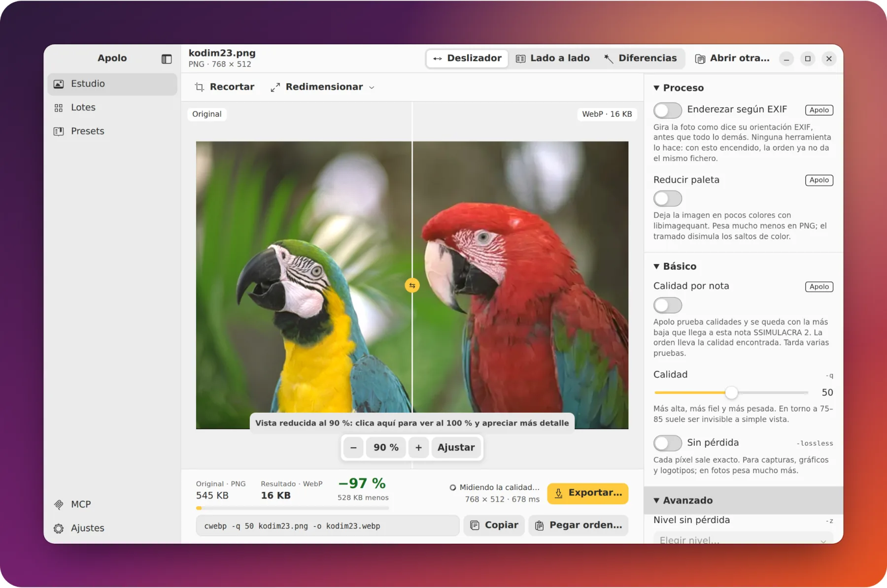Image resolution: width=887 pixels, height=588 pixels.
Task: Turn on the Reducir paleta switch
Action: [668, 198]
